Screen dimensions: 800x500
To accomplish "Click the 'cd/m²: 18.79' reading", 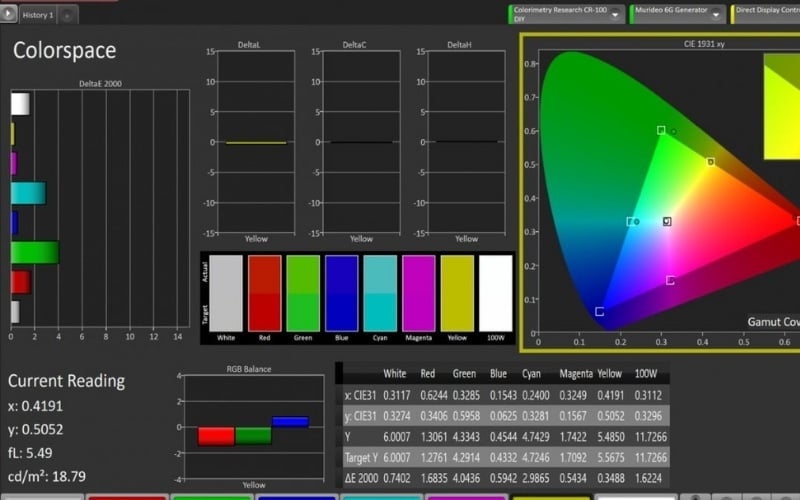I will (x=47, y=477).
